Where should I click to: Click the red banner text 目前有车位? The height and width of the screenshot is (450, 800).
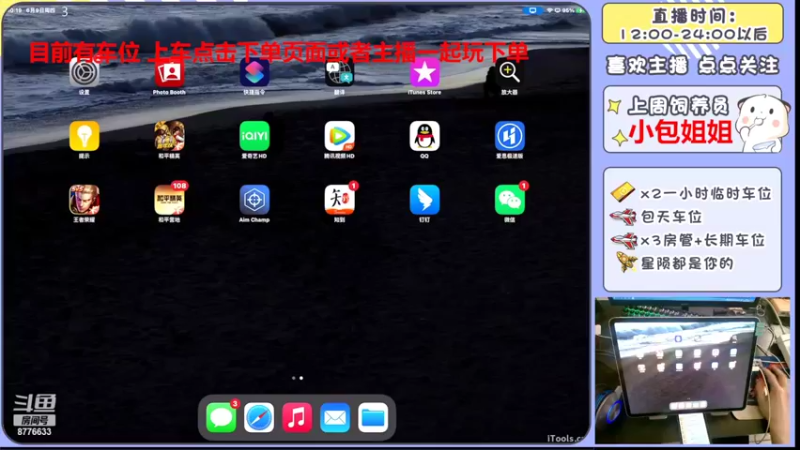pyautogui.click(x=84, y=53)
